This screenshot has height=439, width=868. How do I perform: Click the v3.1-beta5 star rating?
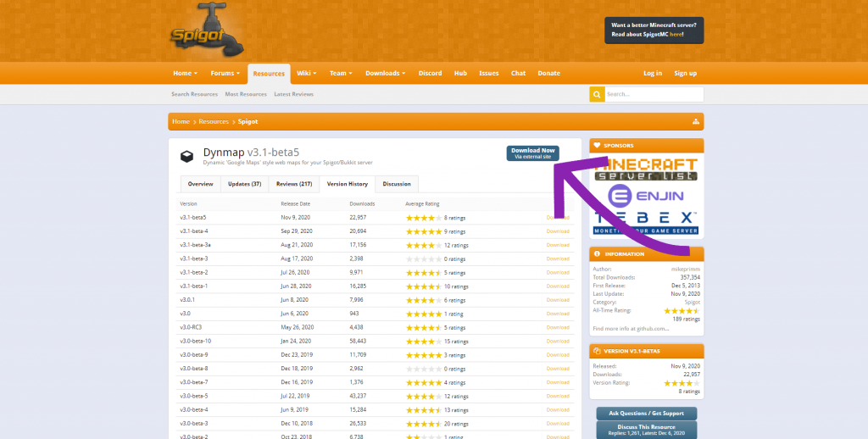coord(424,218)
